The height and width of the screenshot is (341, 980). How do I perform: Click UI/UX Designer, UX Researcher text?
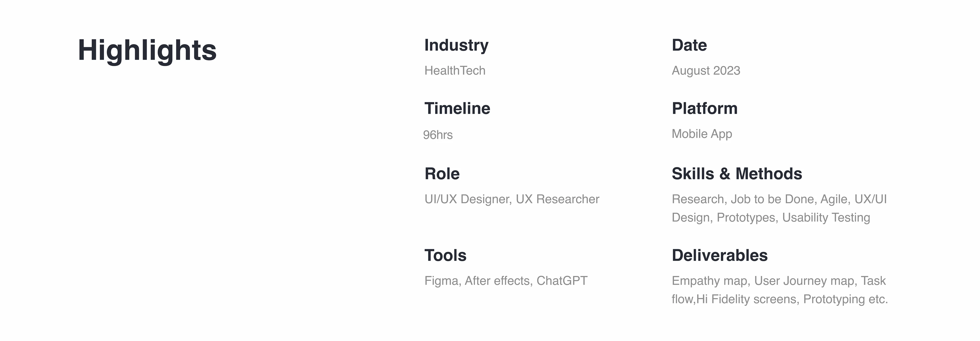pos(512,199)
